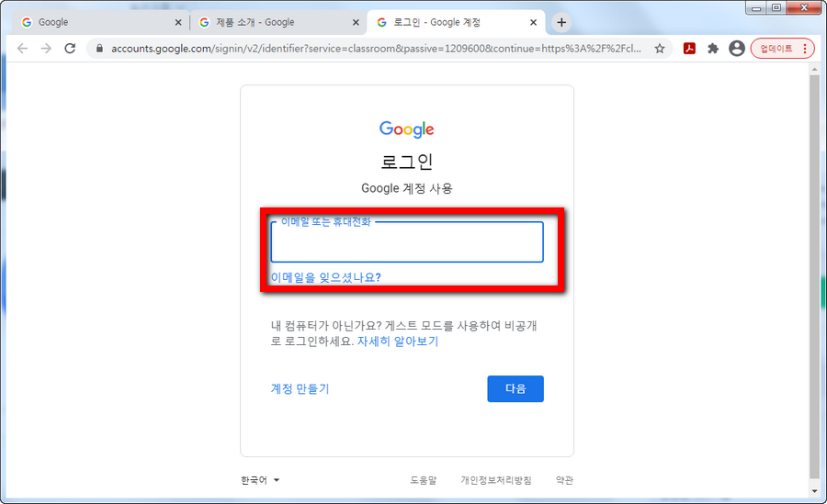This screenshot has width=827, height=504.
Task: Click the lock icon in the address bar
Action: [99, 49]
